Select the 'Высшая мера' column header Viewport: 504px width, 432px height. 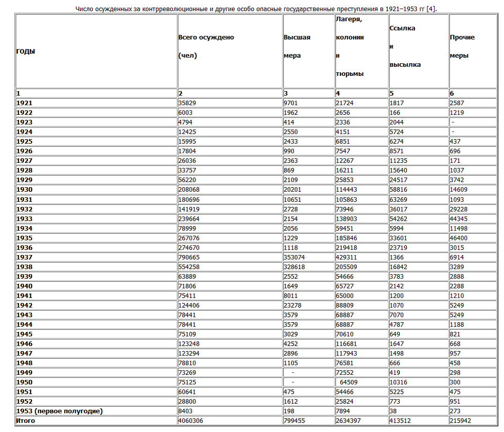pyautogui.click(x=309, y=51)
